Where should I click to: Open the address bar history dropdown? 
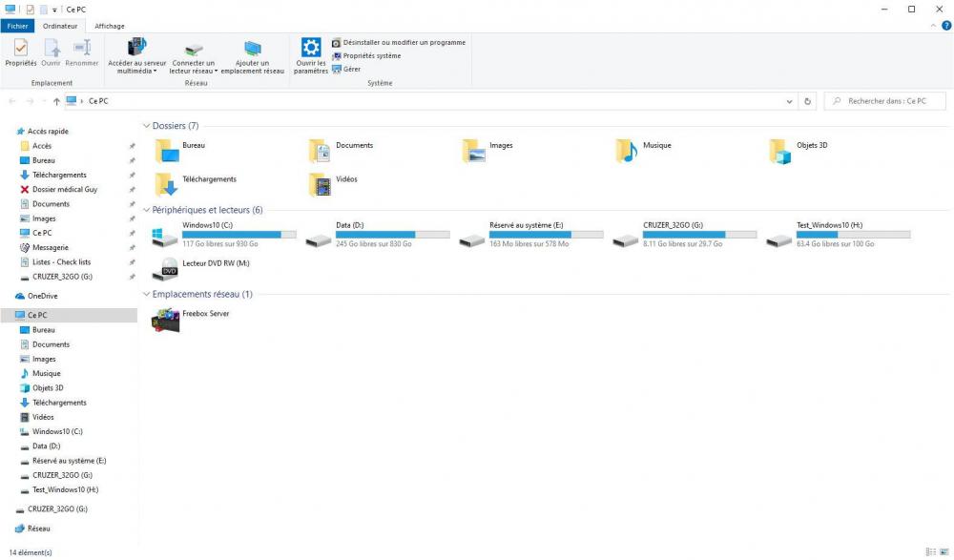pos(789,101)
